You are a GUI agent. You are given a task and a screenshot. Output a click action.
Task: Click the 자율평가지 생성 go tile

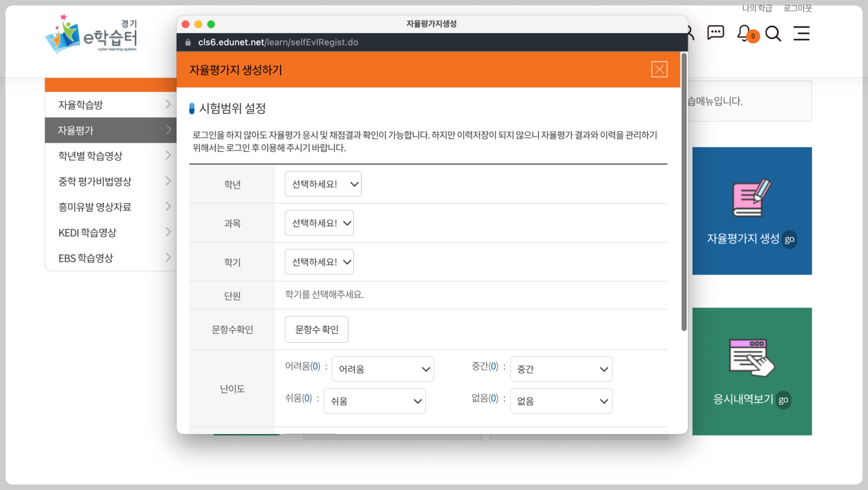coord(752,211)
